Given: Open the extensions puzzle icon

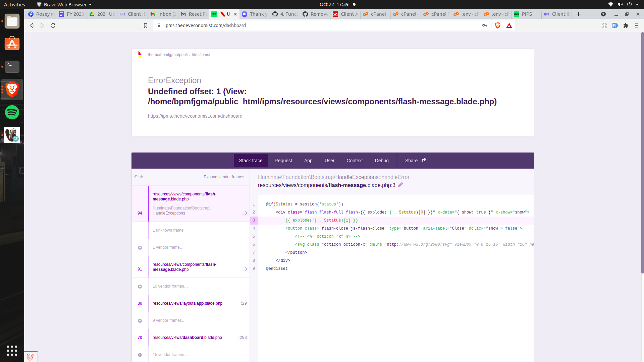Looking at the screenshot, I should point(626,25).
